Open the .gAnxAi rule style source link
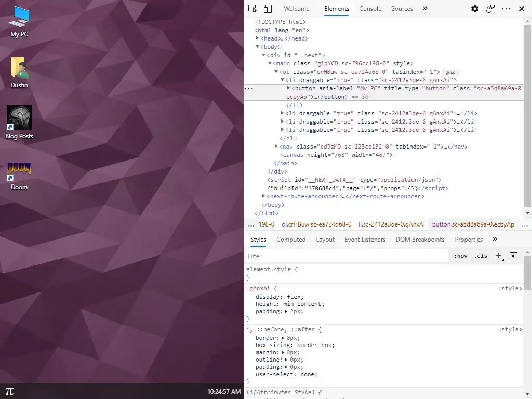 (x=510, y=288)
